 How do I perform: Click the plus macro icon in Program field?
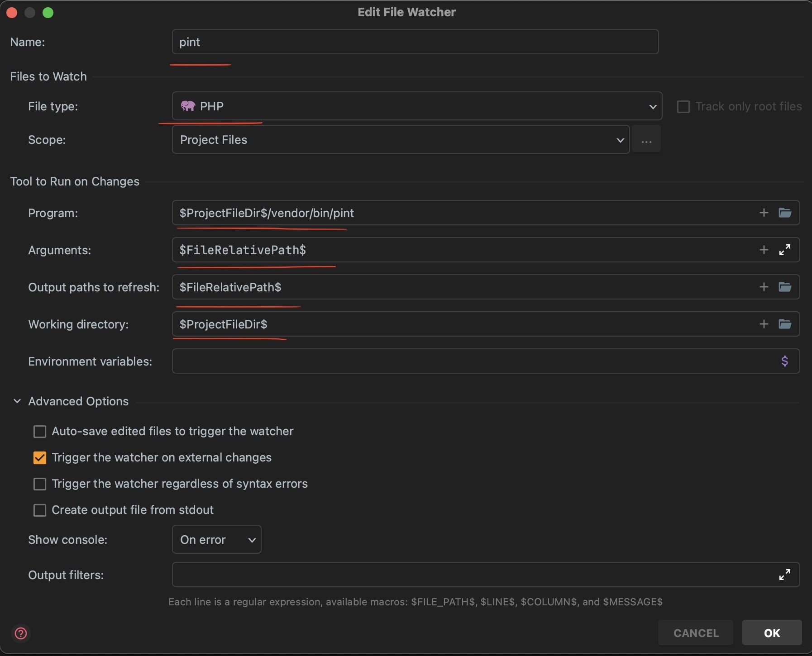coord(764,213)
